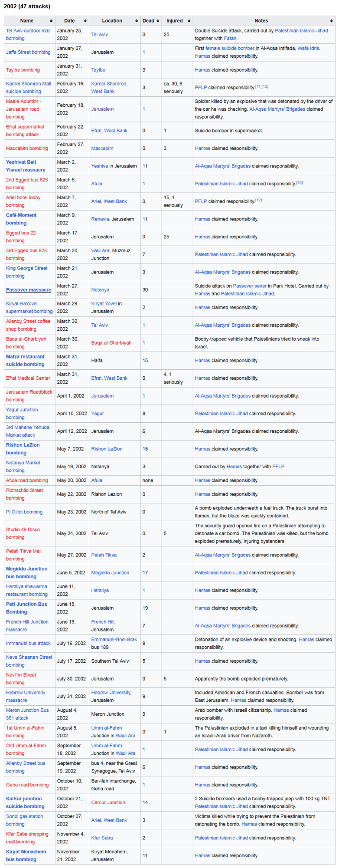Viewport: 342px width, 868px height.
Task: Click PFLP link in Netanya Market row
Action: pyautogui.click(x=278, y=467)
